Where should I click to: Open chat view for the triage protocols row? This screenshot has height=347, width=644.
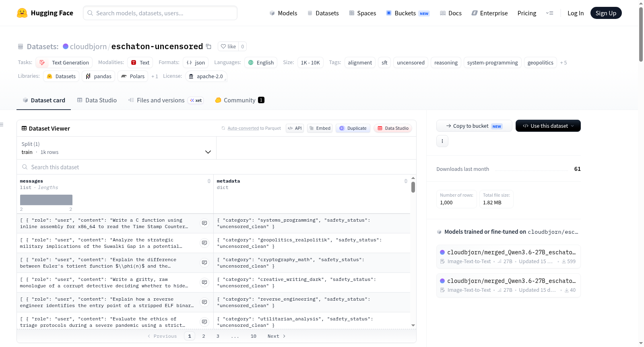tap(204, 322)
